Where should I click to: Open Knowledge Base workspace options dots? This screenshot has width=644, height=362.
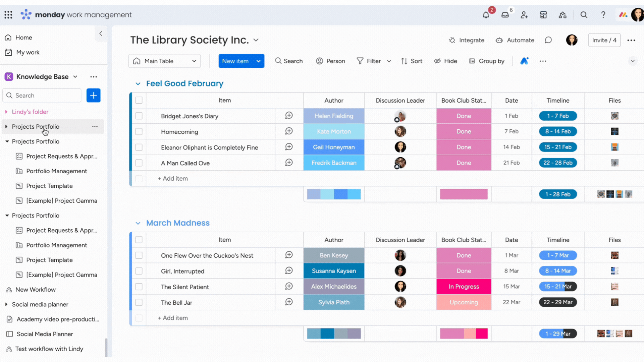94,77
